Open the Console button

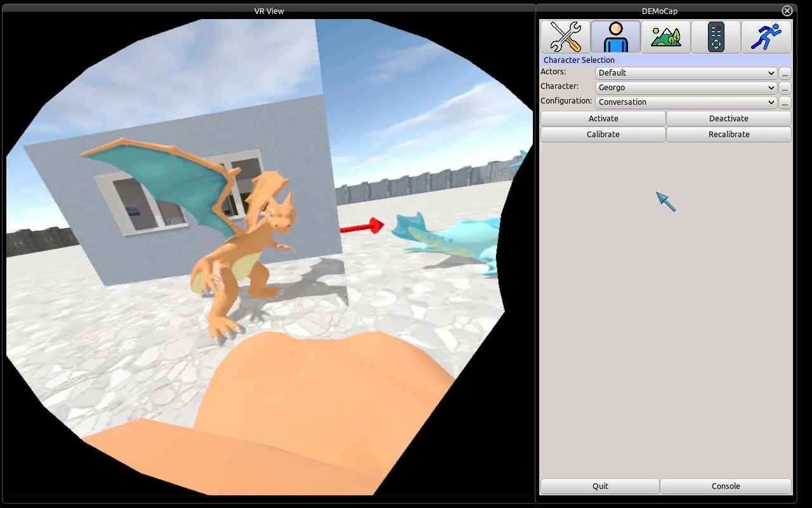[x=726, y=486]
